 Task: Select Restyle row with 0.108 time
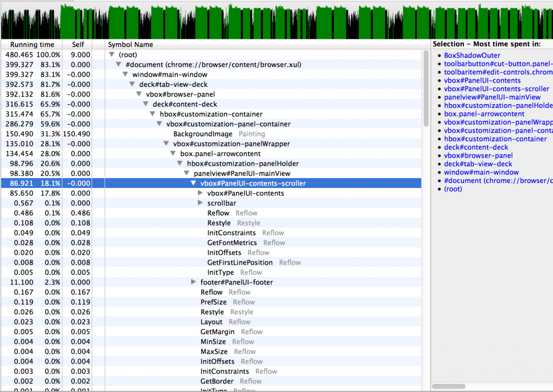[x=211, y=223]
